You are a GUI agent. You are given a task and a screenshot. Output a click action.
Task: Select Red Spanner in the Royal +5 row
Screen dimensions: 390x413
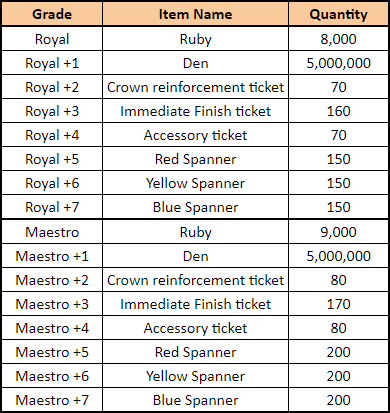click(x=195, y=159)
